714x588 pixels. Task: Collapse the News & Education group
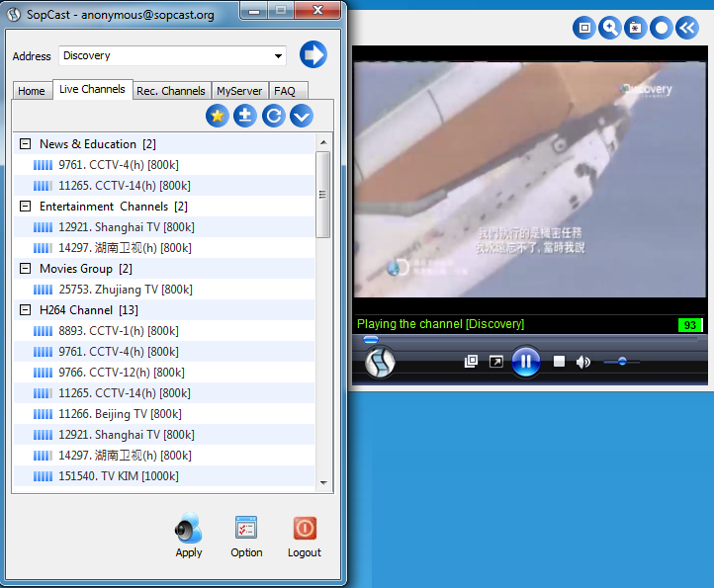[25, 144]
